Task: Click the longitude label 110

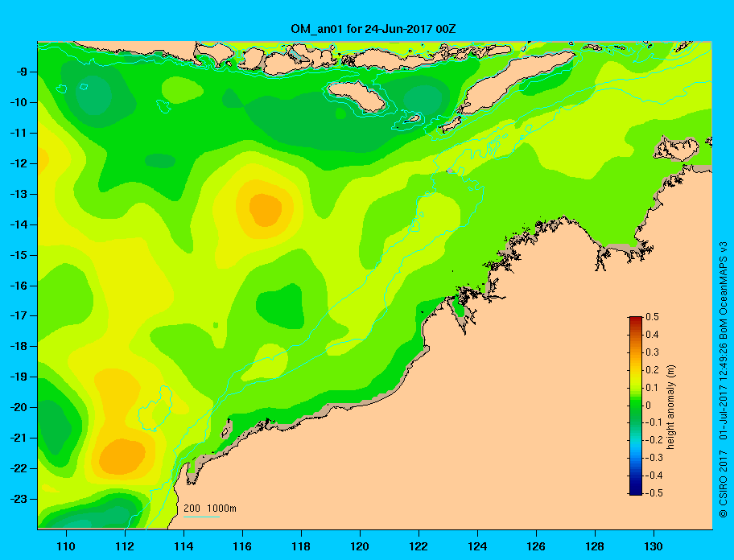Action: click(66, 546)
